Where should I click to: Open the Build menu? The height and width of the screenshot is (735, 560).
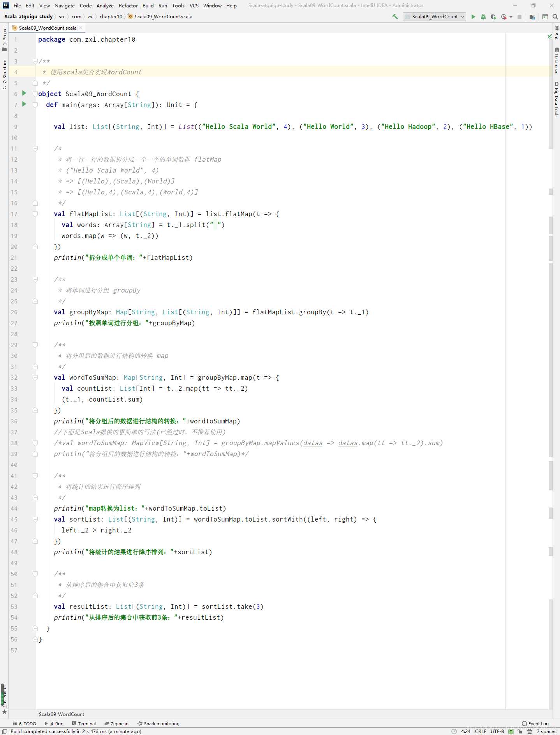click(x=148, y=5)
